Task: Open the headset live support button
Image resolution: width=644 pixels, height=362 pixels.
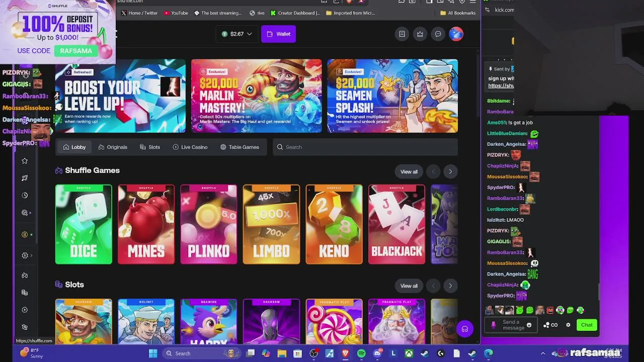Action: (x=465, y=329)
